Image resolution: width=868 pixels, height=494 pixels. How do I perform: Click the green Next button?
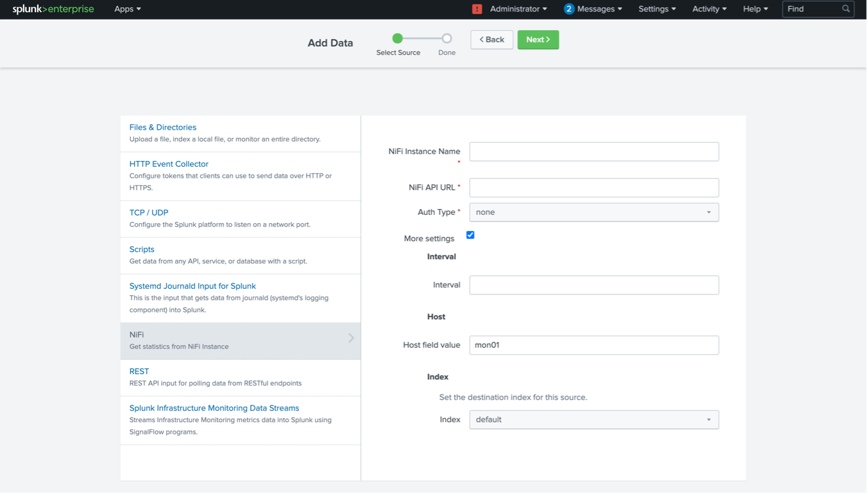(538, 40)
